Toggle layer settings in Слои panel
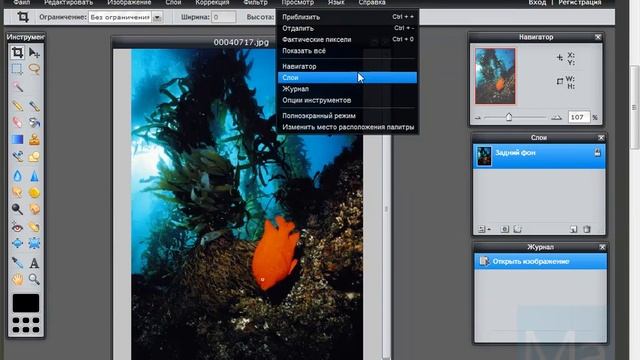Viewport: 640px width, 360px height. pyautogui.click(x=484, y=229)
